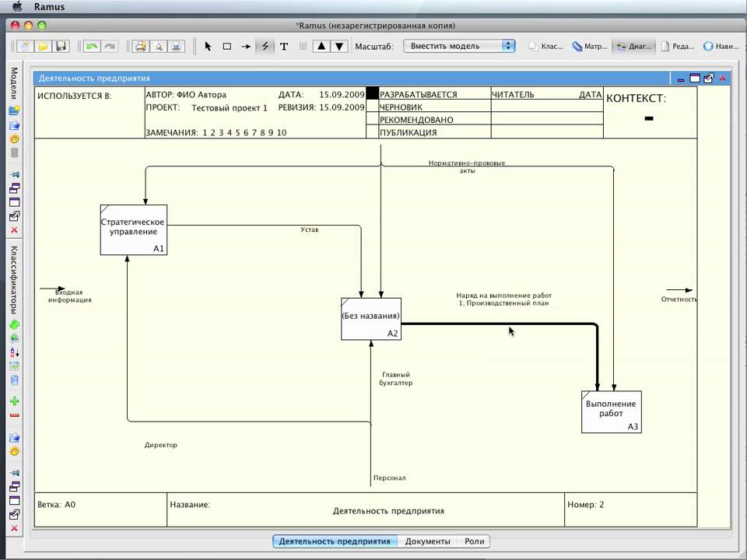Select the Выполнение работ A3 box
747x560 pixels.
point(612,412)
